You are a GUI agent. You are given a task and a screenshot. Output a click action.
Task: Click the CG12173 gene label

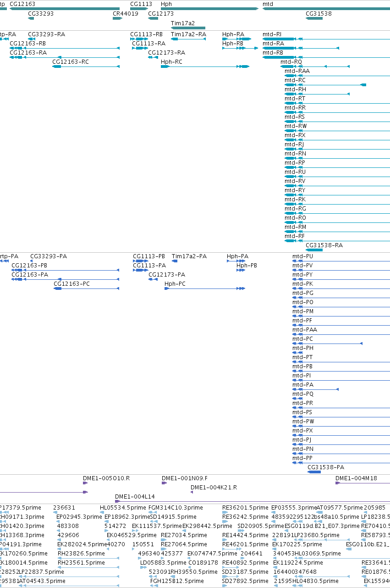(161, 14)
